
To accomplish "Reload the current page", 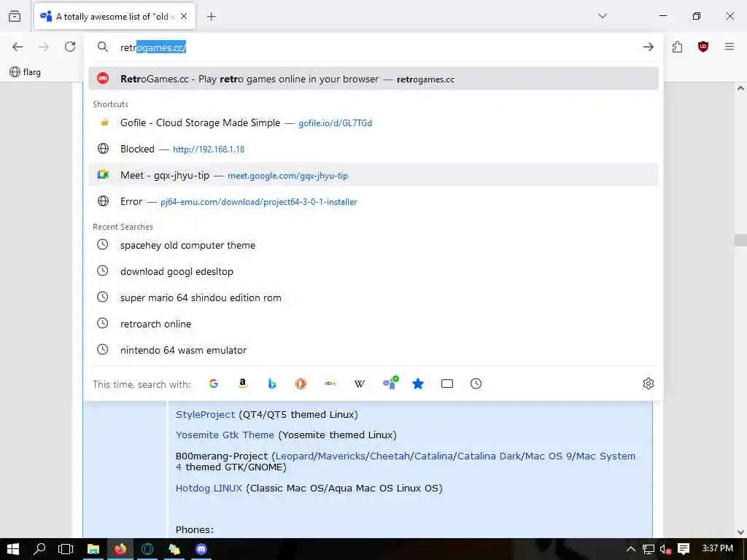I will [70, 47].
